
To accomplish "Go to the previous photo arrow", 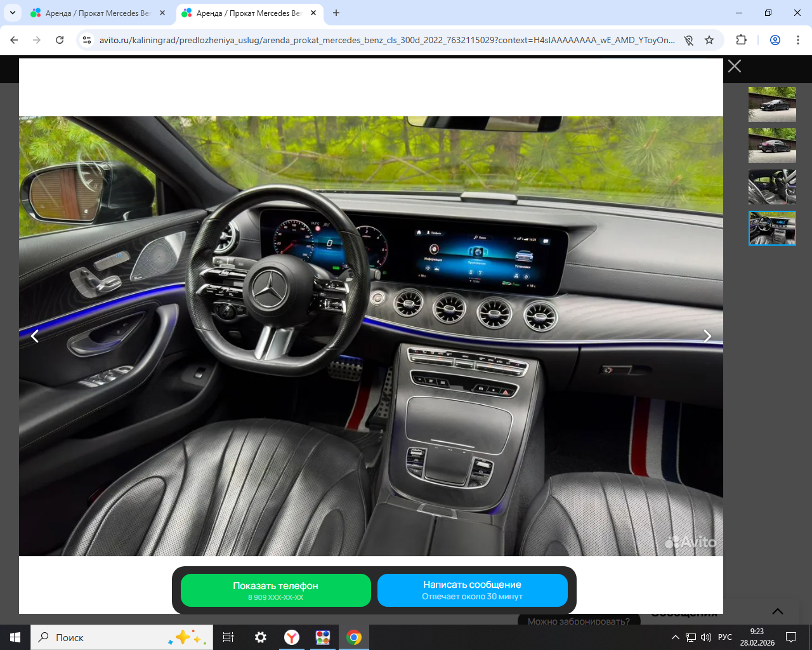I will pyautogui.click(x=35, y=336).
